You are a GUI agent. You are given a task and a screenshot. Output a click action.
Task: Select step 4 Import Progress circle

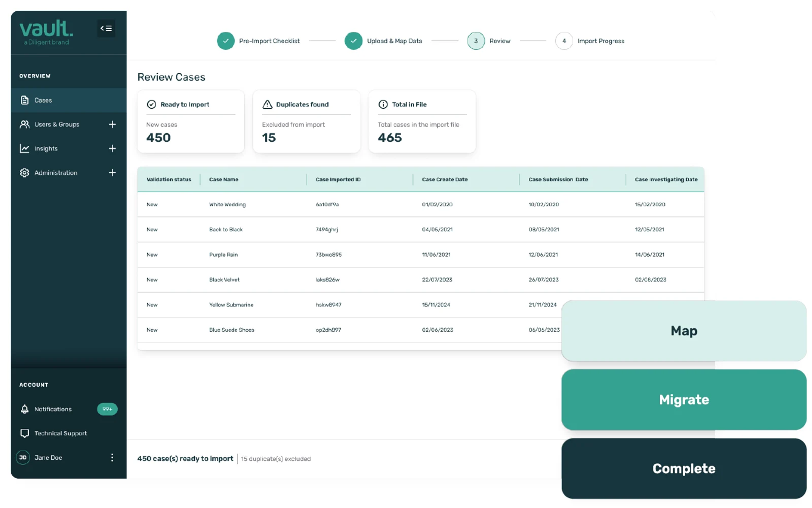click(564, 41)
